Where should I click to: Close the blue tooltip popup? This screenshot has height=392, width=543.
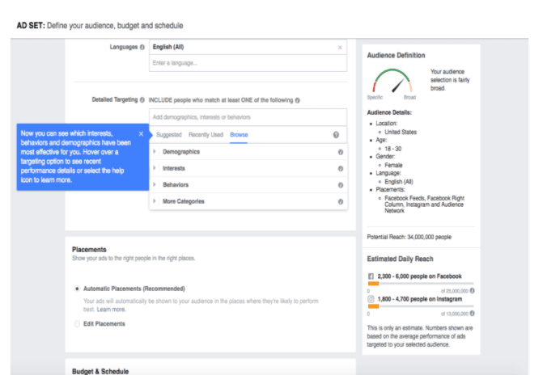point(141,134)
